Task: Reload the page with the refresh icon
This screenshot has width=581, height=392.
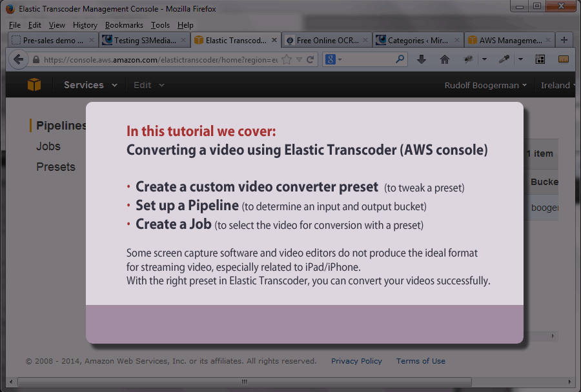Action: pyautogui.click(x=311, y=59)
